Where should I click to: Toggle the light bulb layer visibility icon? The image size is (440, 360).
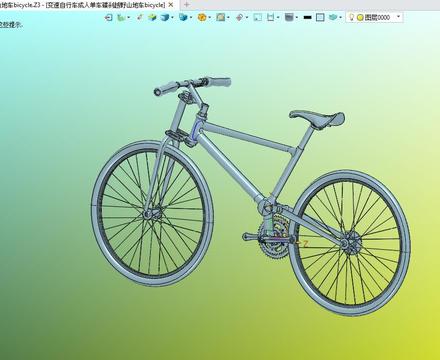[351, 17]
